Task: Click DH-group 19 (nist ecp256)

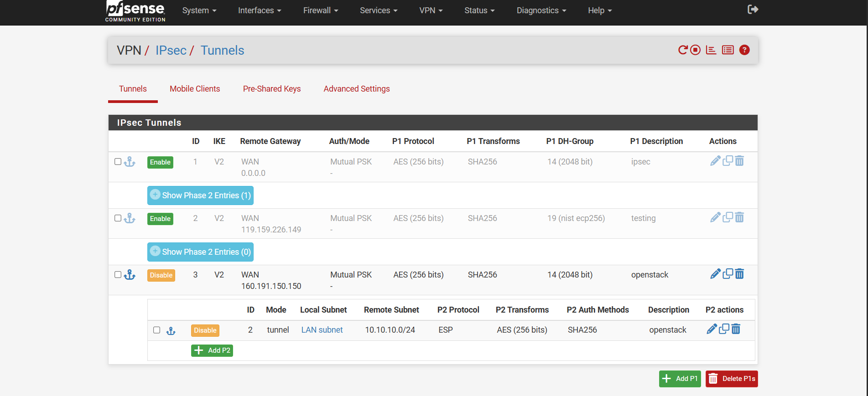Action: [576, 218]
